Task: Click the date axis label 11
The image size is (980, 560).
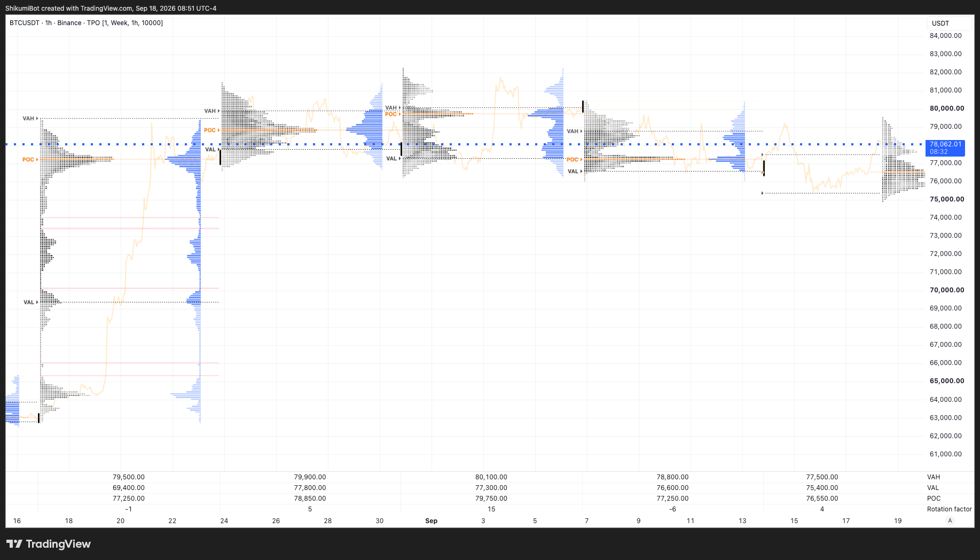Action: point(691,521)
